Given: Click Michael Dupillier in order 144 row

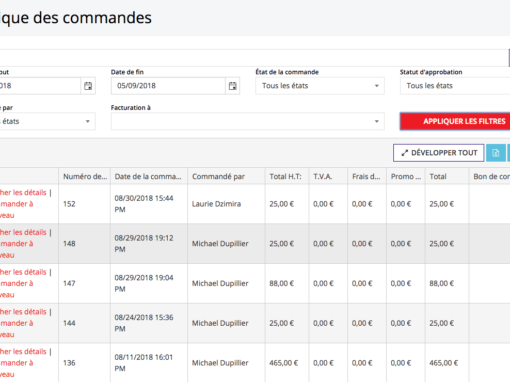Looking at the screenshot, I should pyautogui.click(x=220, y=323).
